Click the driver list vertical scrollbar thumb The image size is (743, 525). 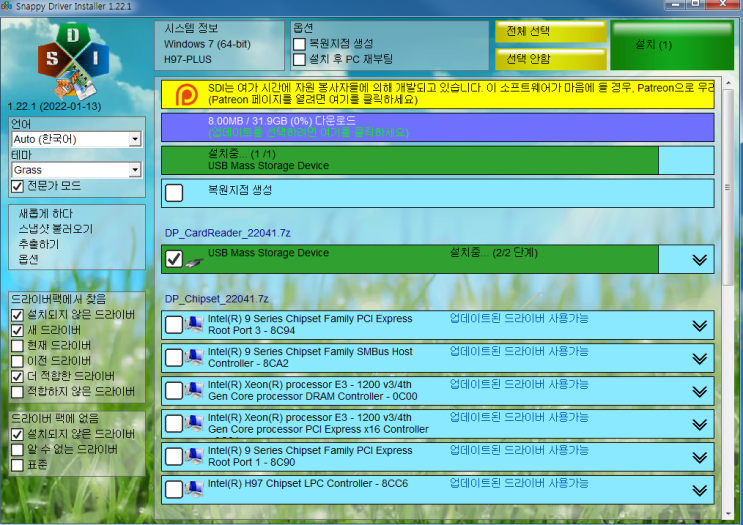(x=728, y=190)
